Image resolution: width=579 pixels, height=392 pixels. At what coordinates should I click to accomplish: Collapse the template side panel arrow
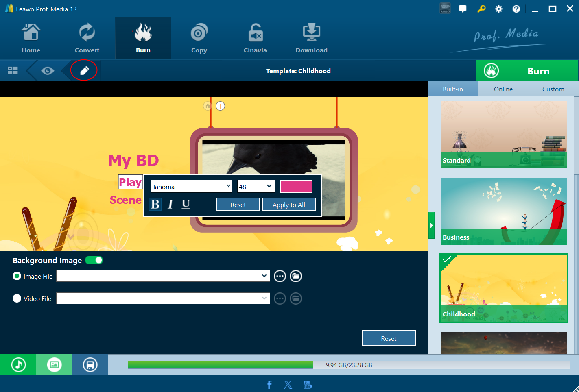click(431, 225)
